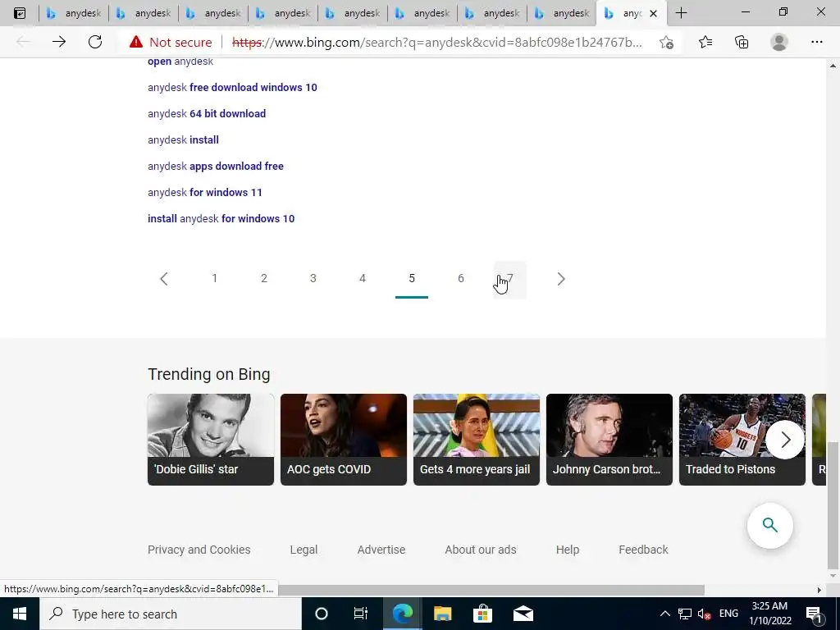Go to results page 1
Image resolution: width=840 pixels, height=630 pixels.
coord(214,279)
